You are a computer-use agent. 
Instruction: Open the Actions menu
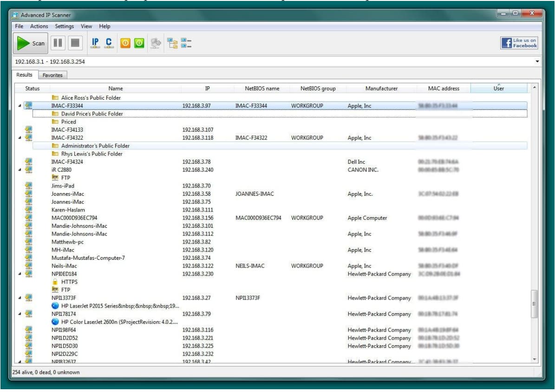pyautogui.click(x=39, y=26)
